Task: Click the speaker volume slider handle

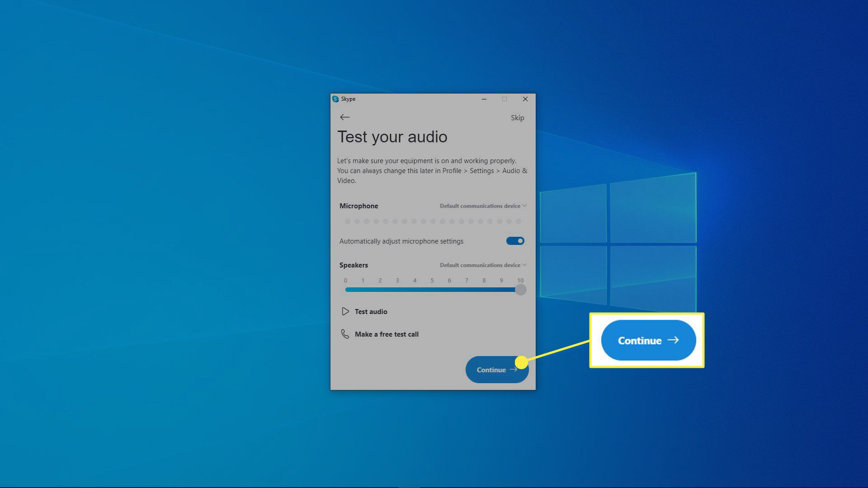Action: coord(521,290)
